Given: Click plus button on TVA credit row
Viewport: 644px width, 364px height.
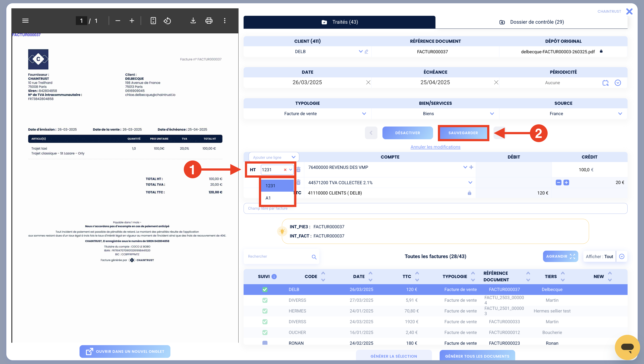Looking at the screenshot, I should coord(566,182).
